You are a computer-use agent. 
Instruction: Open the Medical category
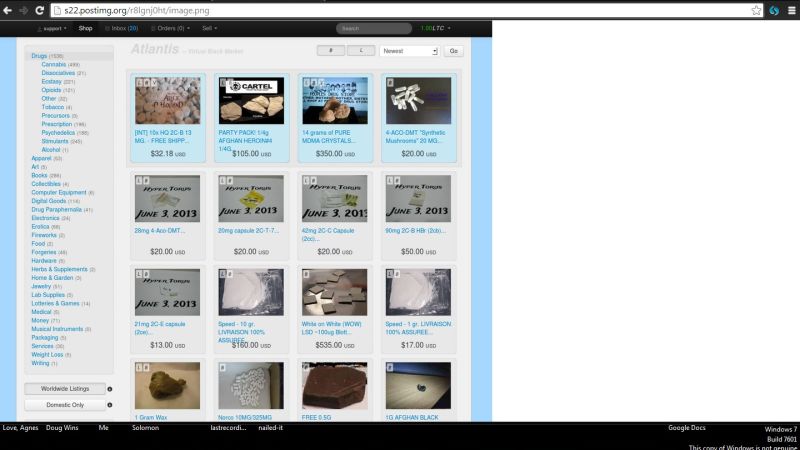pos(41,312)
